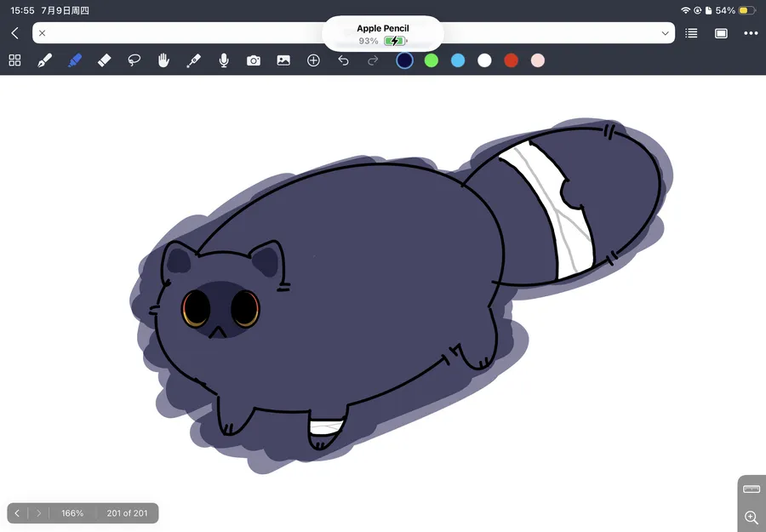Select the laser pointer tool

pyautogui.click(x=193, y=60)
